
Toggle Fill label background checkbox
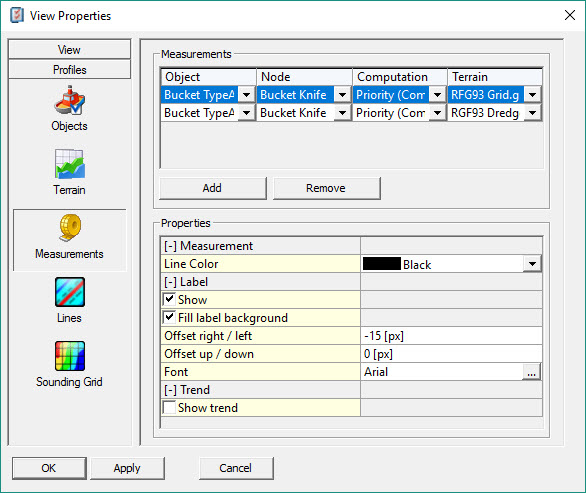(169, 317)
